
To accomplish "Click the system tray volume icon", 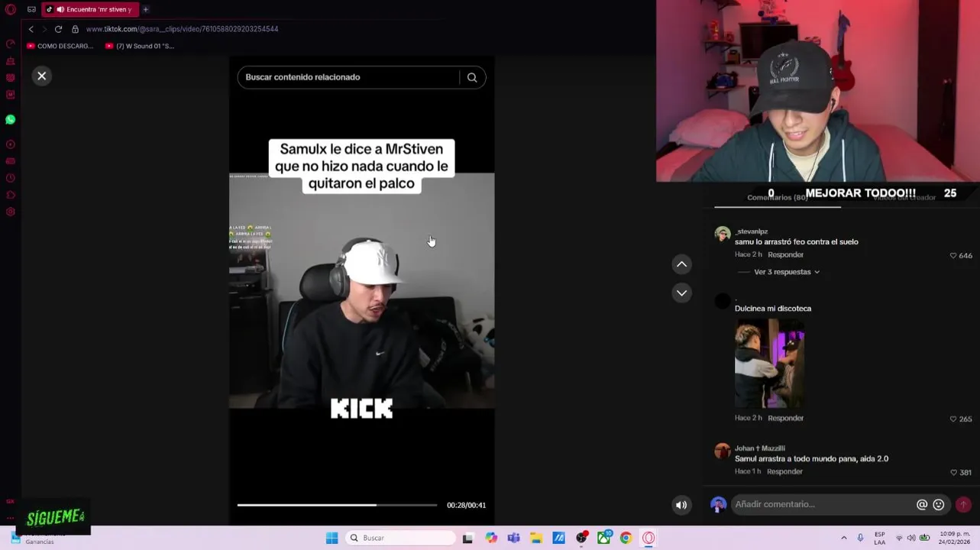I will (911, 538).
